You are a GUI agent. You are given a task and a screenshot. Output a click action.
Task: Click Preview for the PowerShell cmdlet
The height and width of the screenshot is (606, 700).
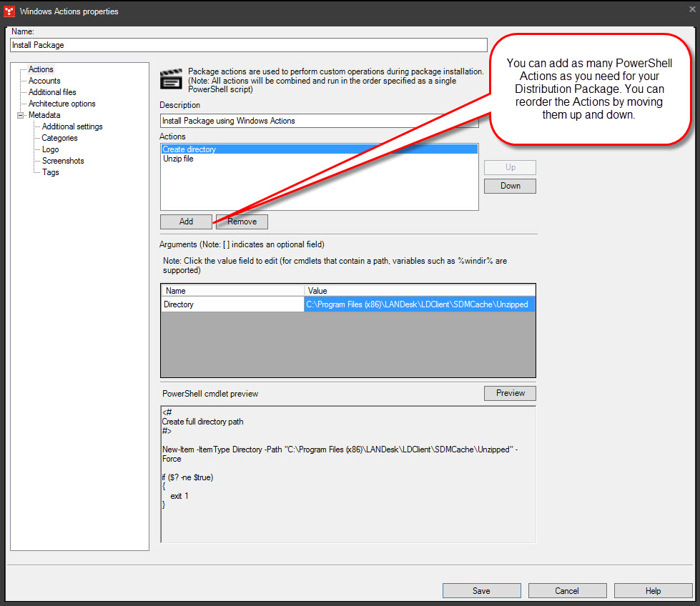[510, 392]
